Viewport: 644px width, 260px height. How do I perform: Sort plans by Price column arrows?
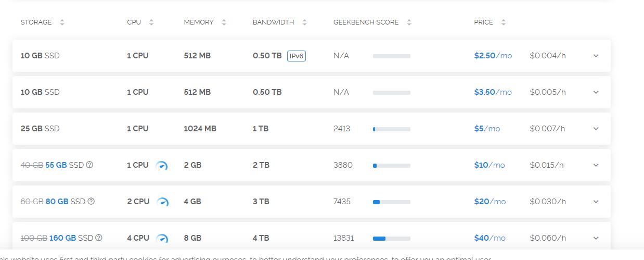coord(503,22)
